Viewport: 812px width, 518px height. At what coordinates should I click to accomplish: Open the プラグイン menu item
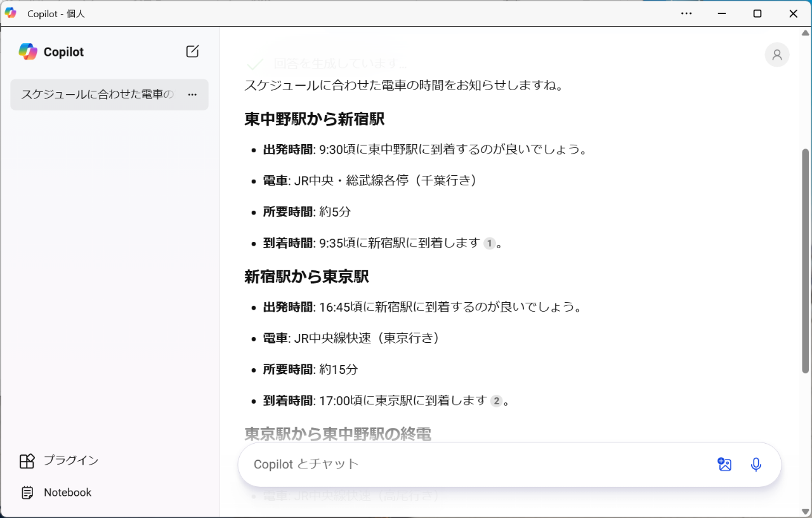pos(71,461)
